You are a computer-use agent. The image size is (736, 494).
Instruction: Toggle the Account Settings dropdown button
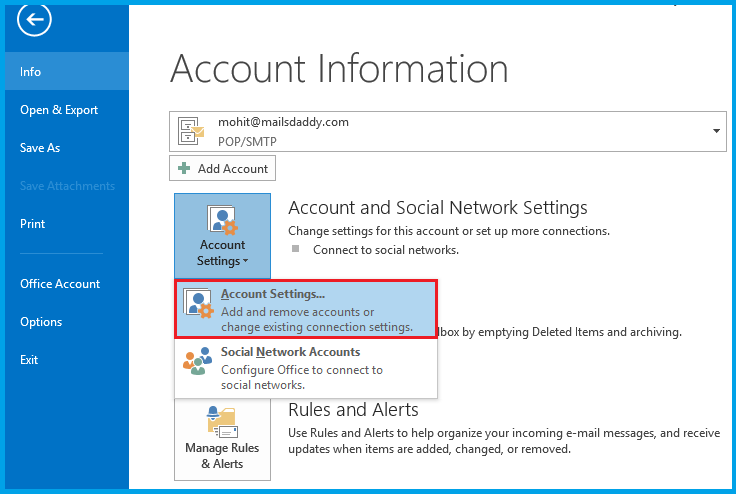(x=222, y=236)
